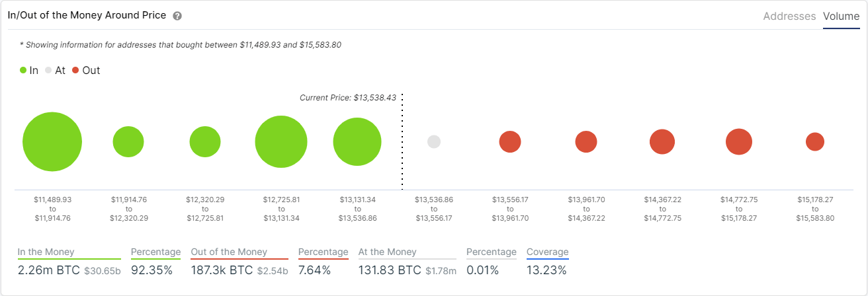The width and height of the screenshot is (868, 296).
Task: Switch to the Addresses tab
Action: [789, 16]
